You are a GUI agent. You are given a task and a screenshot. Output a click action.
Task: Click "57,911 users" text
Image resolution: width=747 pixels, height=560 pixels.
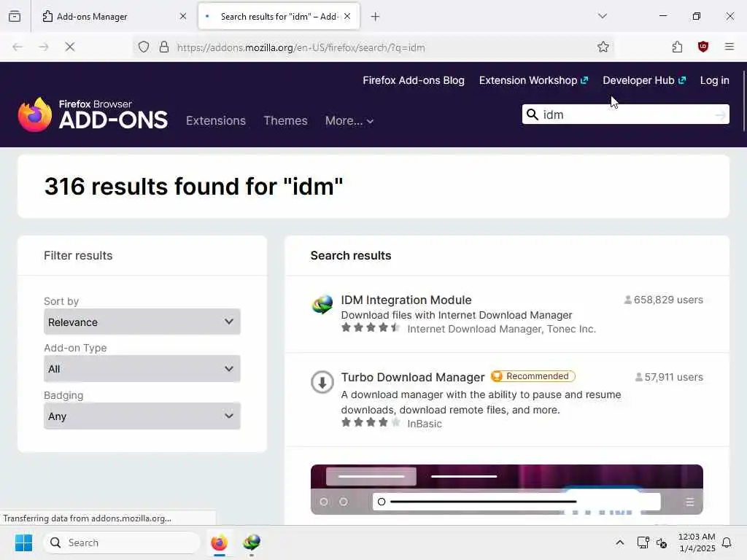[673, 377]
